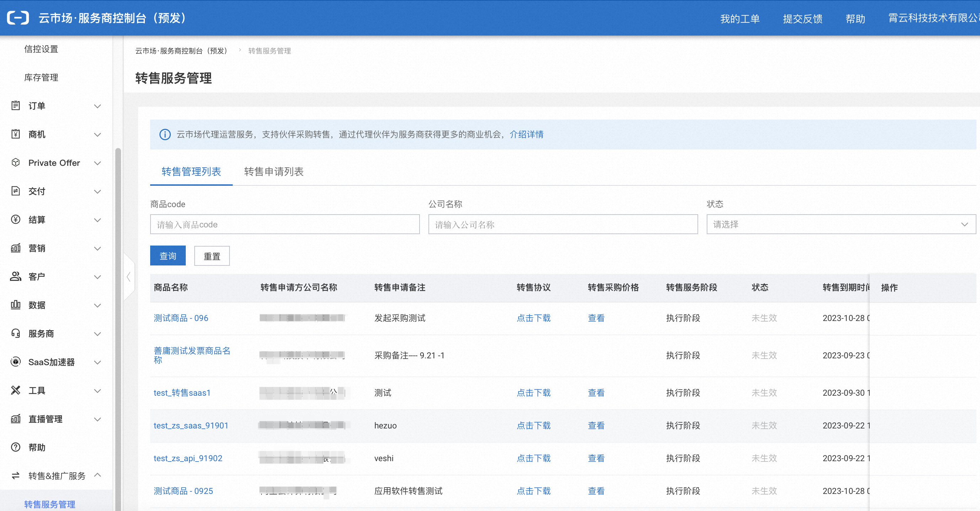The height and width of the screenshot is (511, 980).
Task: Download agreement for 测试商品 - 096
Action: pyautogui.click(x=533, y=318)
